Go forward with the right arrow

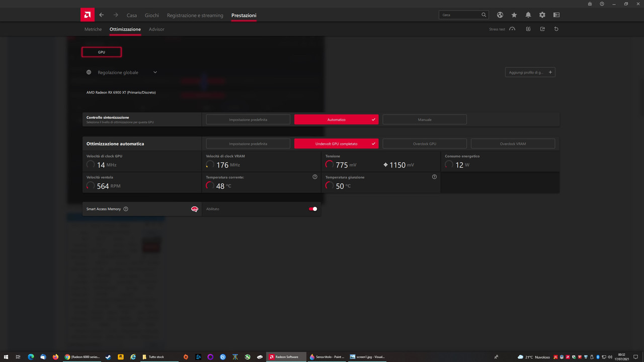coord(116,15)
